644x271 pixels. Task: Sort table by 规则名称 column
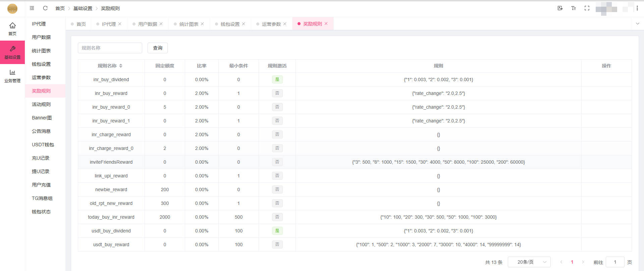point(120,66)
